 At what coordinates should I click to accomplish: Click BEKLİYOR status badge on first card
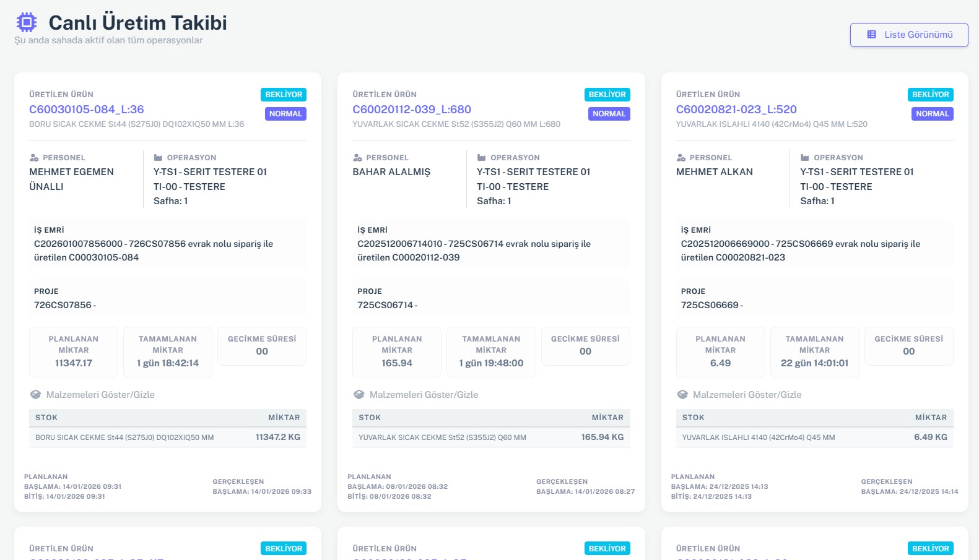coord(284,95)
